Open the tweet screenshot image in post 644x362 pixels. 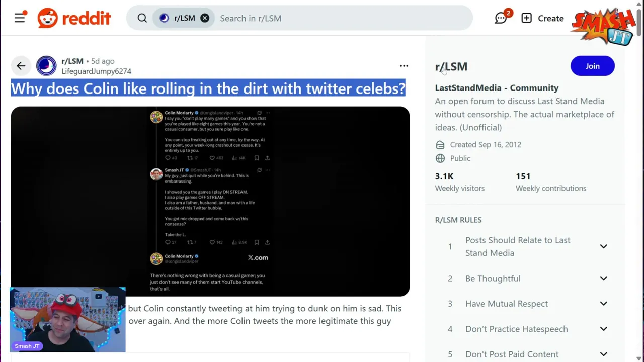click(210, 201)
